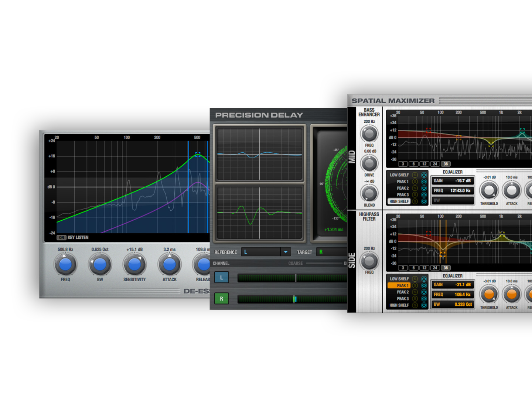Viewport: 532px width, 407px height.
Task: Click the Coarse delay slider for the R channel
Action: [x=295, y=299]
